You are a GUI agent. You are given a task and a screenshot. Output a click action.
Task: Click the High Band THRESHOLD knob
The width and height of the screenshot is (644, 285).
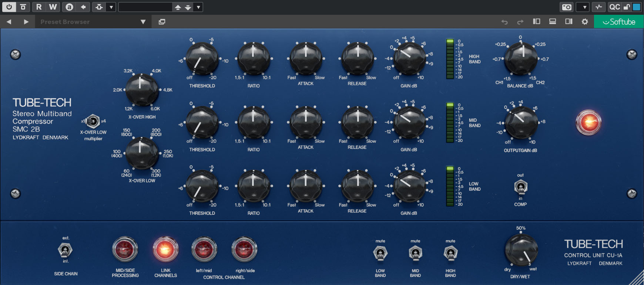202,58
